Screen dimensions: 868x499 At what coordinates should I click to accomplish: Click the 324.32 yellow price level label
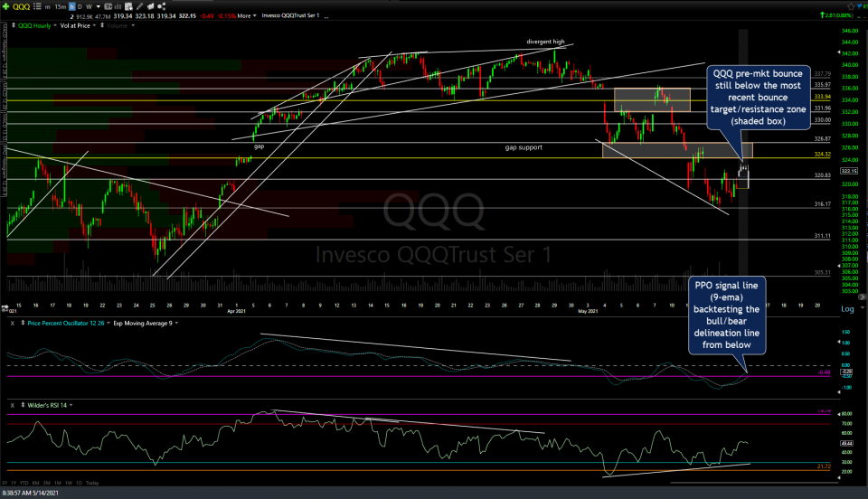point(823,155)
